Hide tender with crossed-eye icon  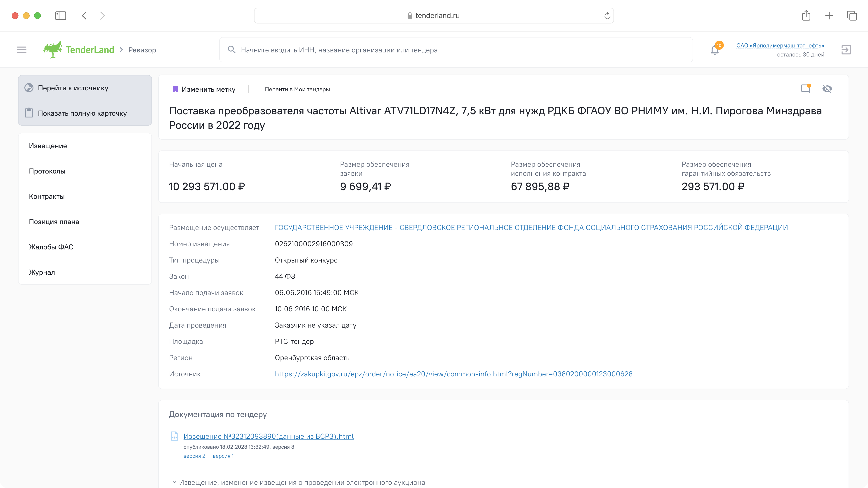click(827, 89)
